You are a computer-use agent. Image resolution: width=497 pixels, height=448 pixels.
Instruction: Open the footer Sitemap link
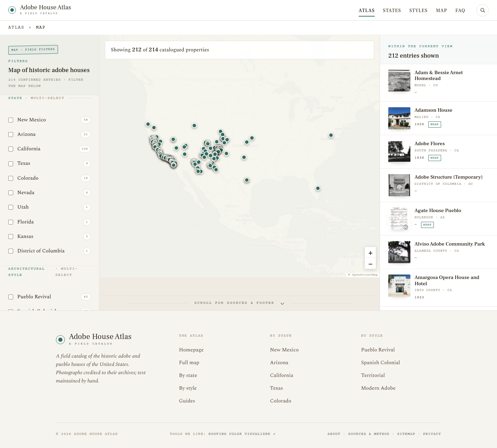pos(406,434)
